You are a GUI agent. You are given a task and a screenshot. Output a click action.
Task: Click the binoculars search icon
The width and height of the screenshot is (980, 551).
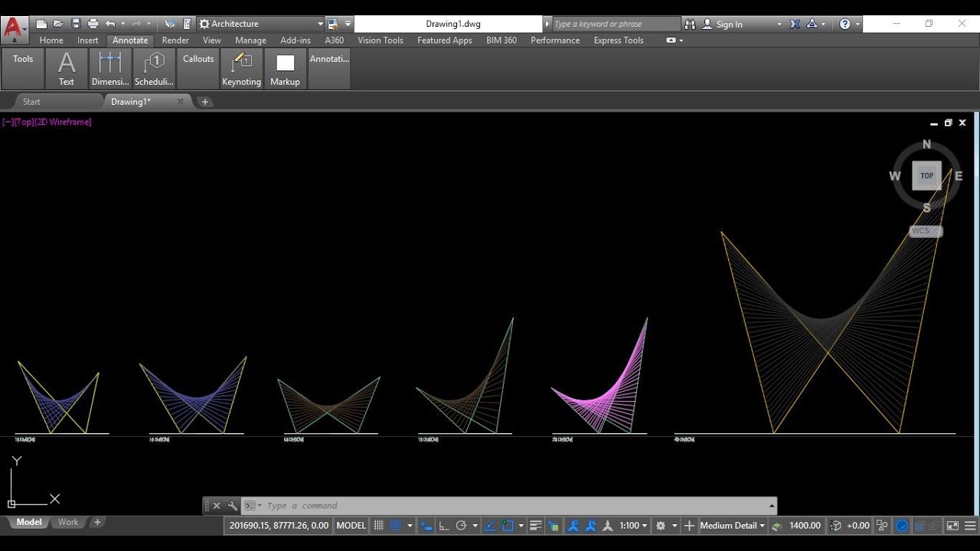[690, 24]
